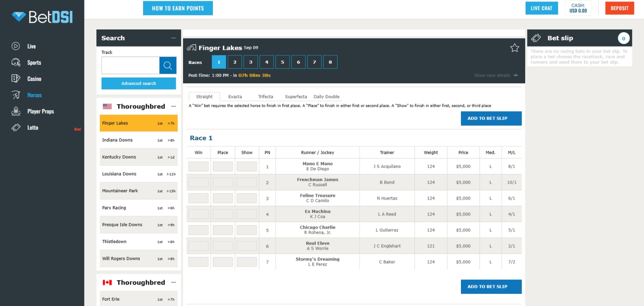Click the Casino text label in sidebar
Image resolution: width=644 pixels, height=306 pixels.
(34, 79)
